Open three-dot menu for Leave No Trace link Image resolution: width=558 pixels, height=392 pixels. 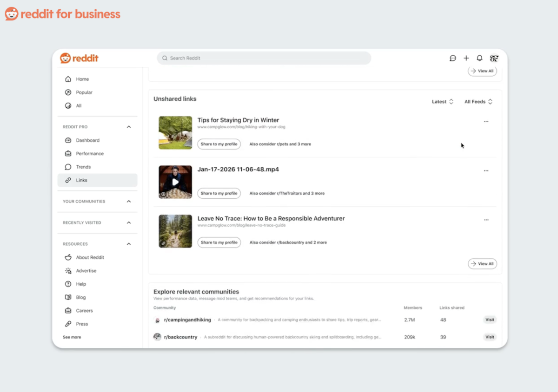(x=486, y=220)
